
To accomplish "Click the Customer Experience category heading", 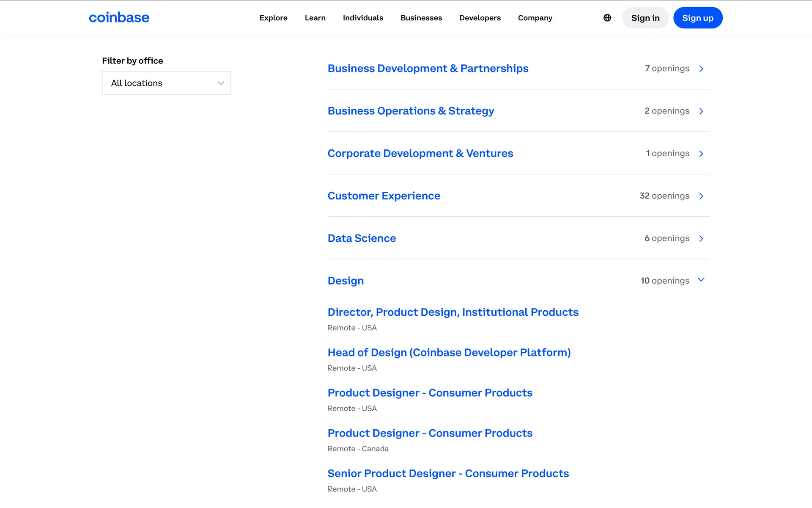I will coord(384,196).
